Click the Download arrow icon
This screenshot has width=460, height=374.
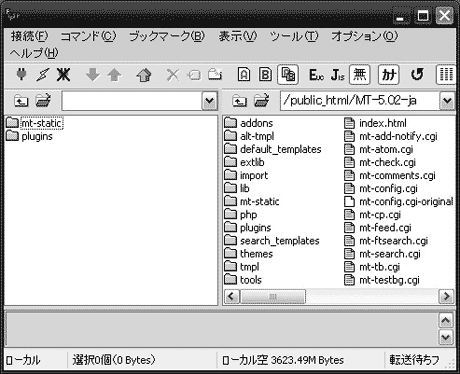pos(93,75)
